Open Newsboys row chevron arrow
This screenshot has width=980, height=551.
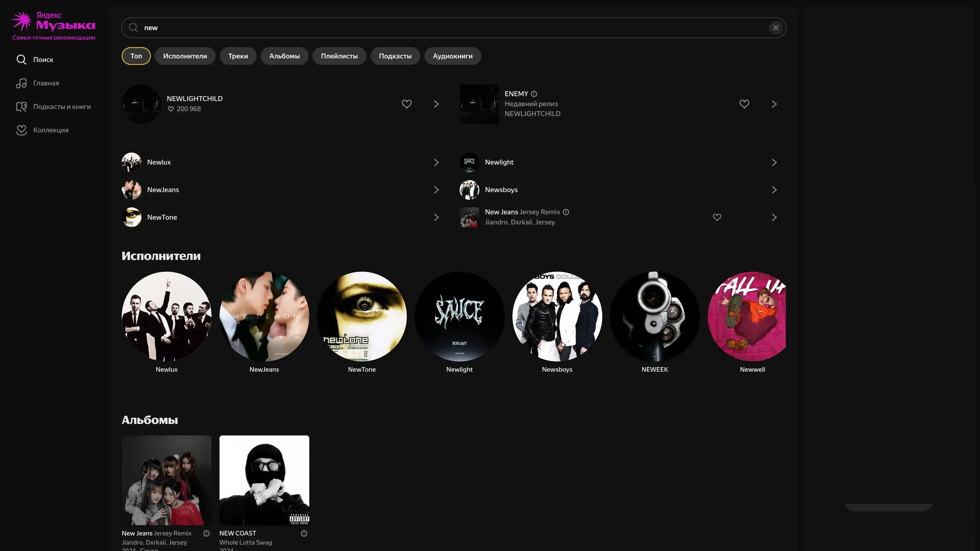click(774, 190)
